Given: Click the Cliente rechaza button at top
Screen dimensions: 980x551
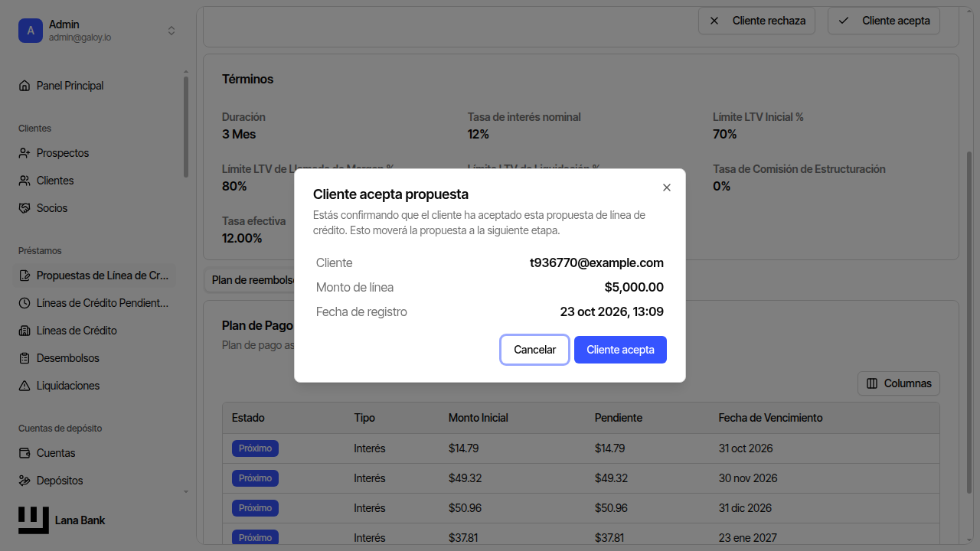Looking at the screenshot, I should (x=757, y=21).
